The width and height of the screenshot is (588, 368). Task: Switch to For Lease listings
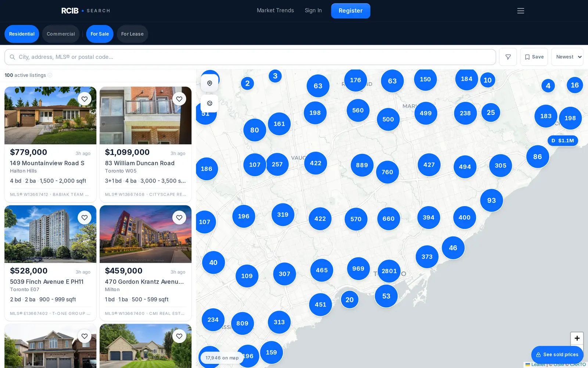coord(132,34)
